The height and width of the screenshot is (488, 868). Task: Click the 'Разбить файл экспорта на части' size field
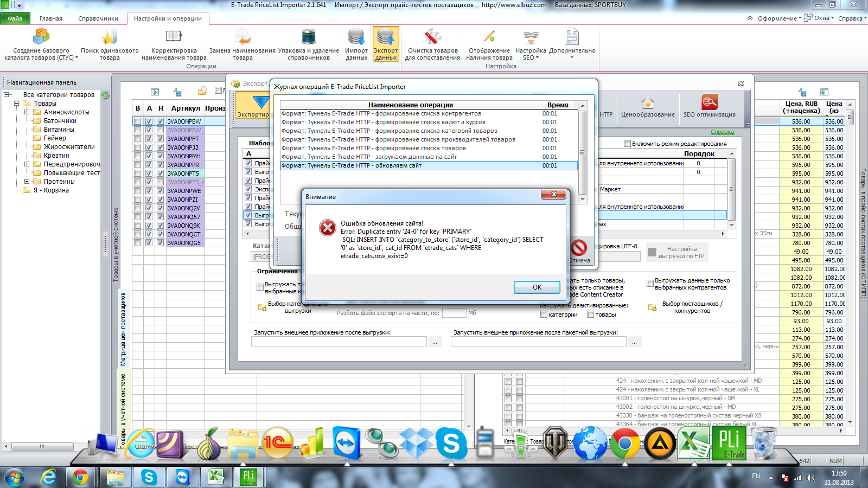454,313
